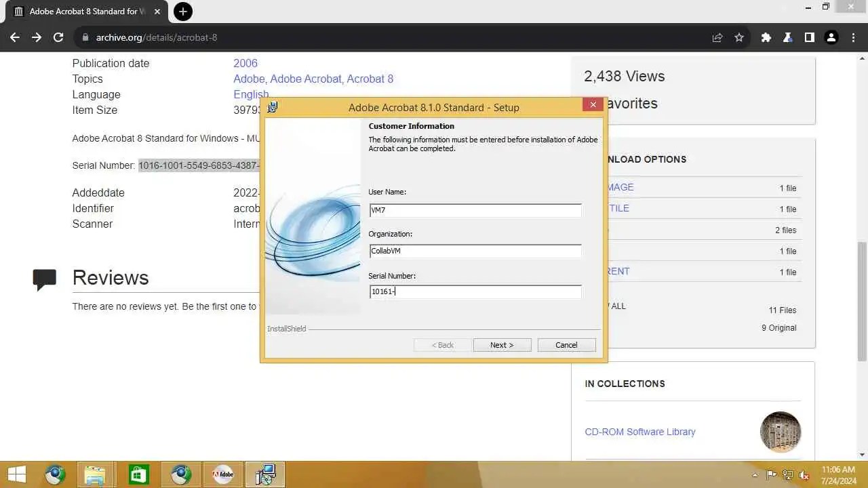Open the CD-ROM Software Library link
The width and height of the screenshot is (868, 488).
coord(640,432)
